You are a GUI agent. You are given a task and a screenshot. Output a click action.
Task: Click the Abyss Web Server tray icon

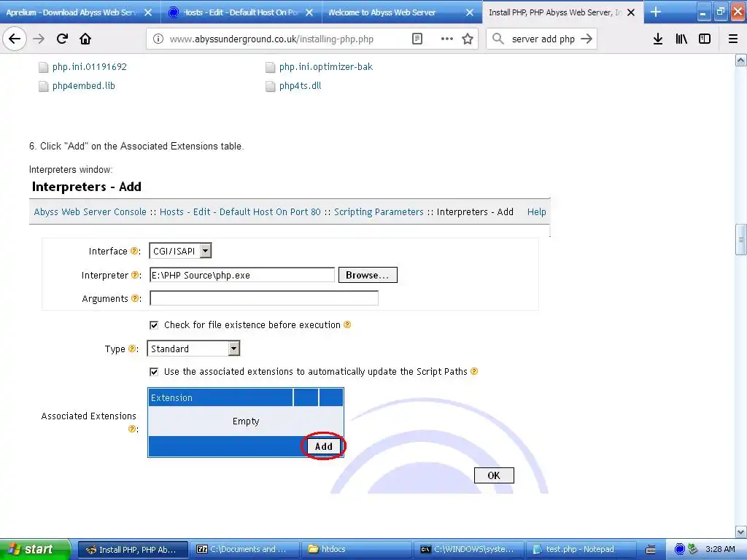click(x=680, y=549)
